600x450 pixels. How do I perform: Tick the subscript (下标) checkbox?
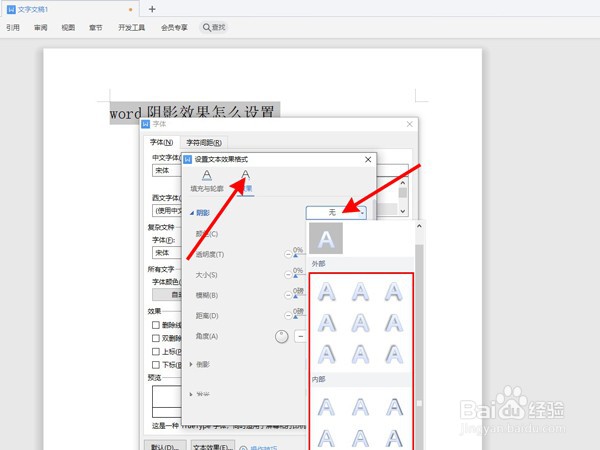click(x=156, y=365)
